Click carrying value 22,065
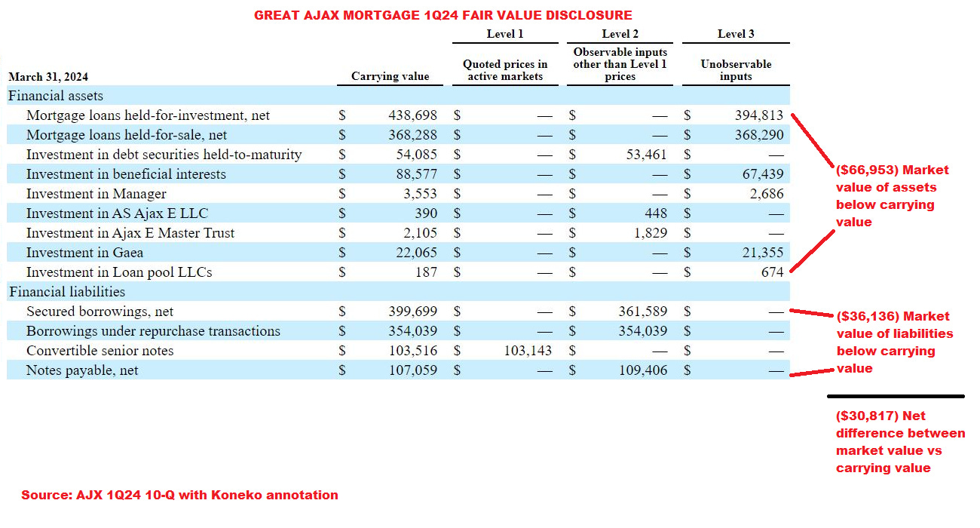This screenshot has width=980, height=528. coord(417,253)
